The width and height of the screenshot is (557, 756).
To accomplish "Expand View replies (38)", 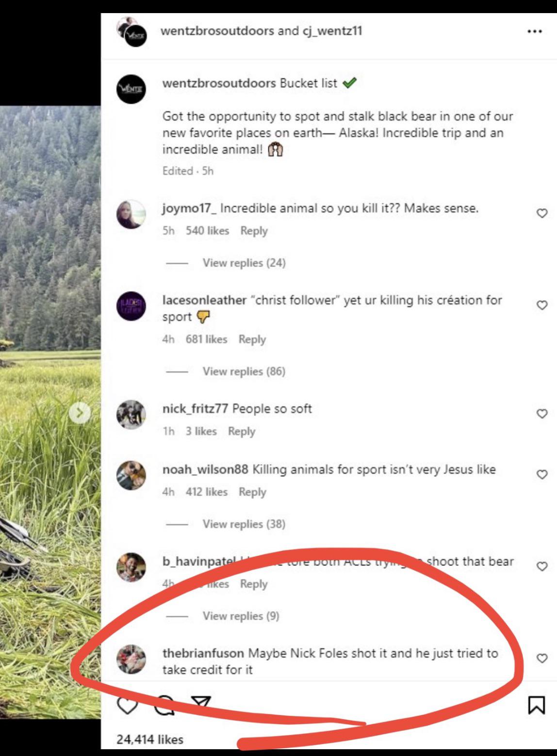I will pyautogui.click(x=244, y=524).
